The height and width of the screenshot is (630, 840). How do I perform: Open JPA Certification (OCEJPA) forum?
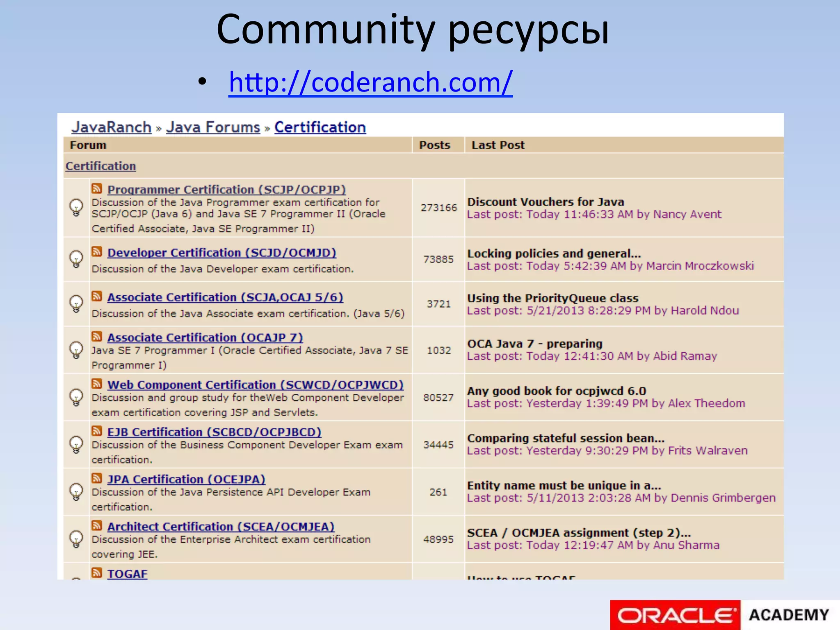click(x=186, y=479)
